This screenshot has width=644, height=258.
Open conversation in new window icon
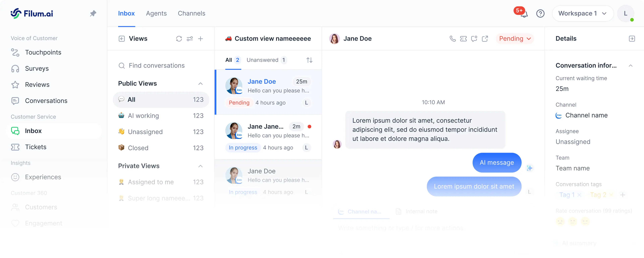point(485,39)
